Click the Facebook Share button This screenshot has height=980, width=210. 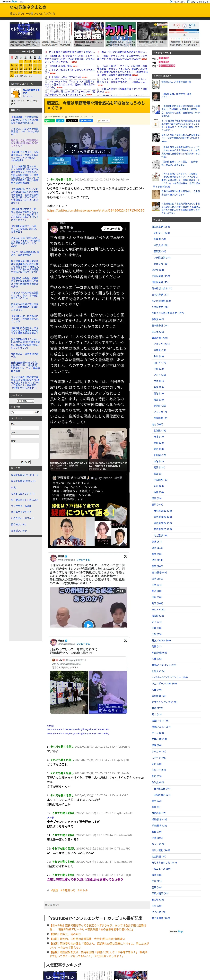[86, 121]
